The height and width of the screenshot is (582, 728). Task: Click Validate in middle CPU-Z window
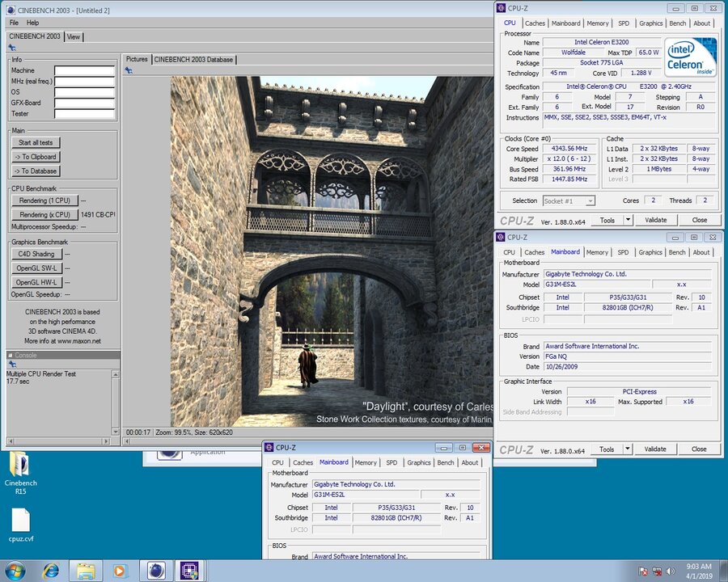(655, 449)
